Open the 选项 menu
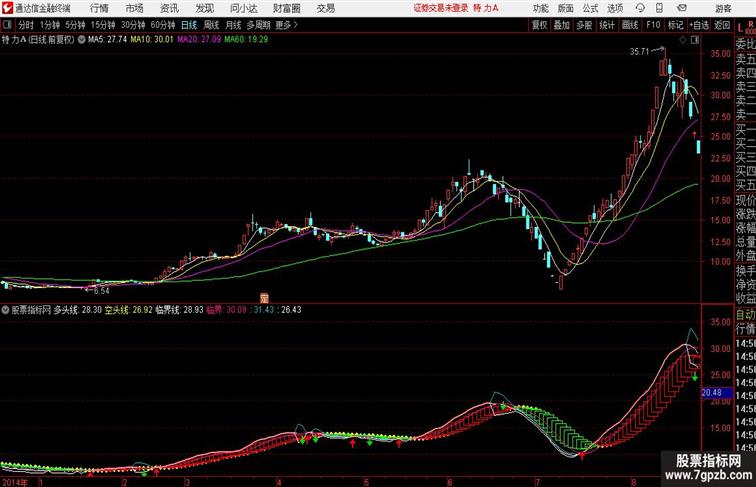Screen dimensions: 756x487 (615, 8)
